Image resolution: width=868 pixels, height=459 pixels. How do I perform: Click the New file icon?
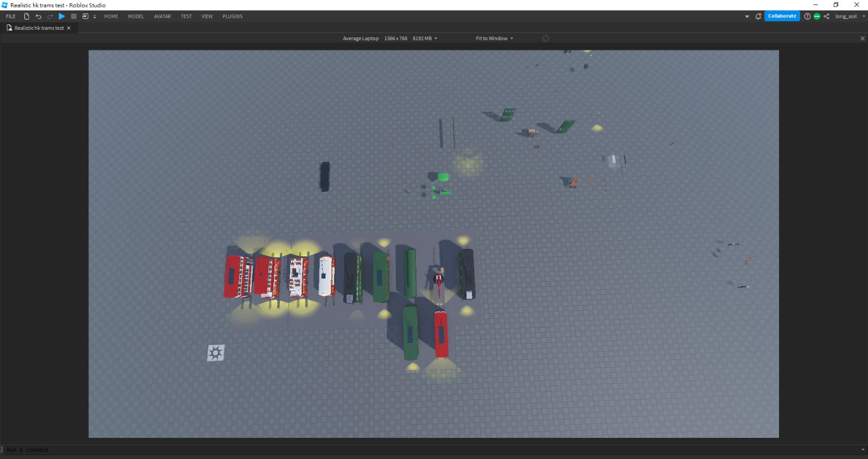[27, 16]
